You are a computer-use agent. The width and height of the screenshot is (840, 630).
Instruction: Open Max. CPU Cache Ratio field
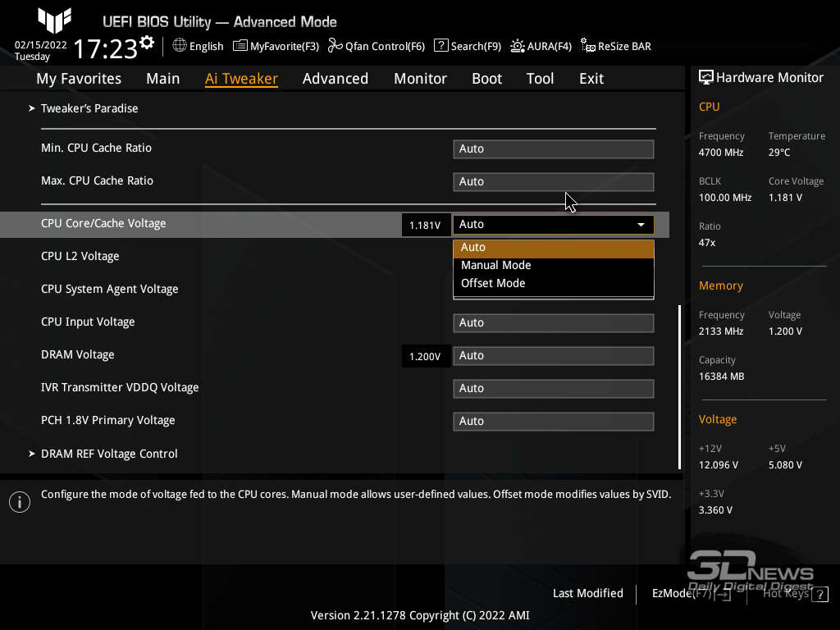click(554, 181)
